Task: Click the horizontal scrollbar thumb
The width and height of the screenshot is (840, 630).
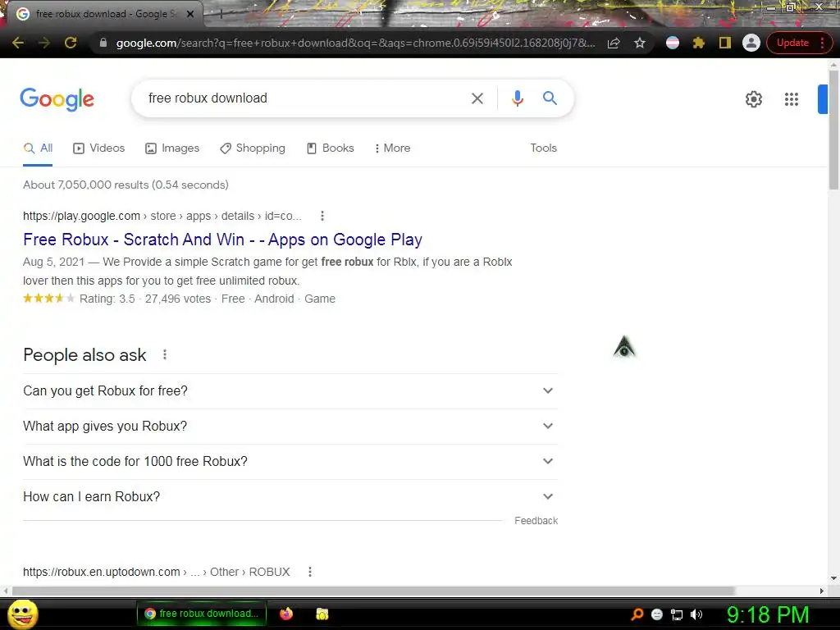Action: 373,591
